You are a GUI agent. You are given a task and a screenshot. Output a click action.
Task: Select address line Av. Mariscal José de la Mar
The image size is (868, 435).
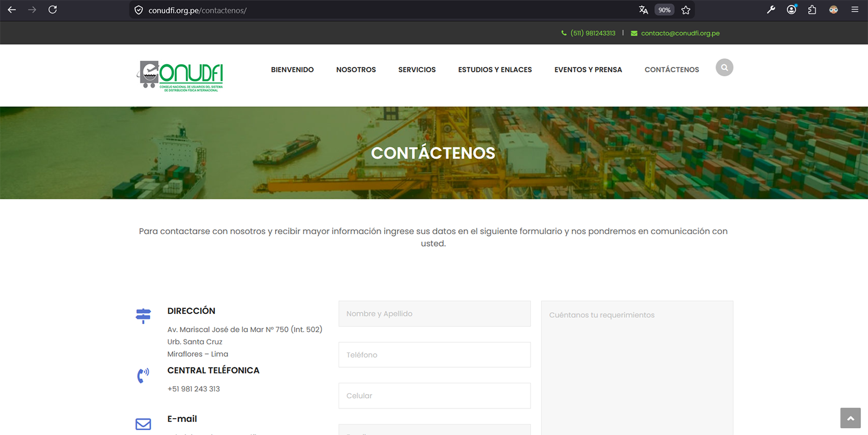245,330
